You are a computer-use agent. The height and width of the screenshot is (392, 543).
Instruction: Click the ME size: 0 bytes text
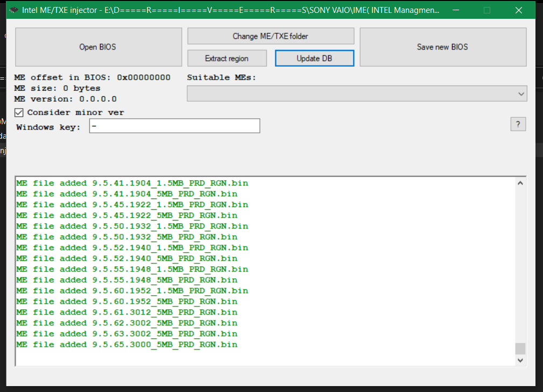[57, 88]
